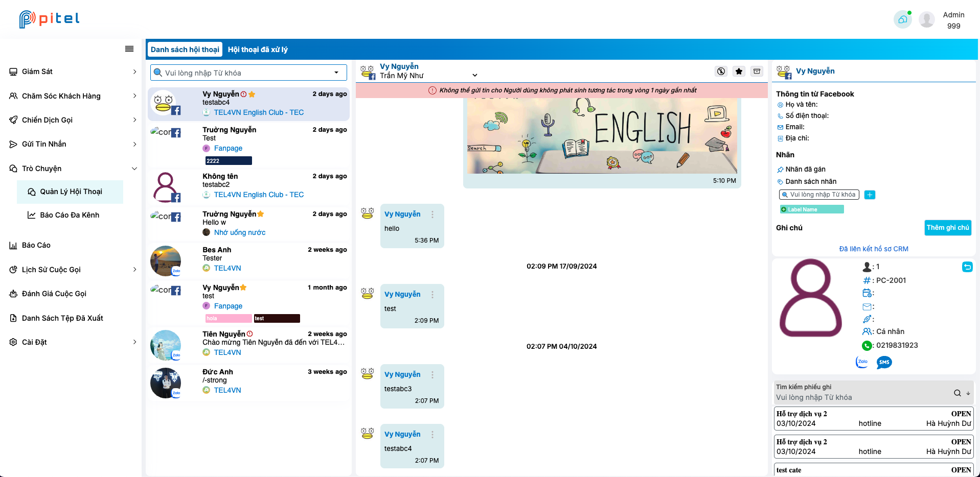This screenshot has width=980, height=477.
Task: Open Báo Cáo Đa Kênh menu item
Action: tap(70, 215)
